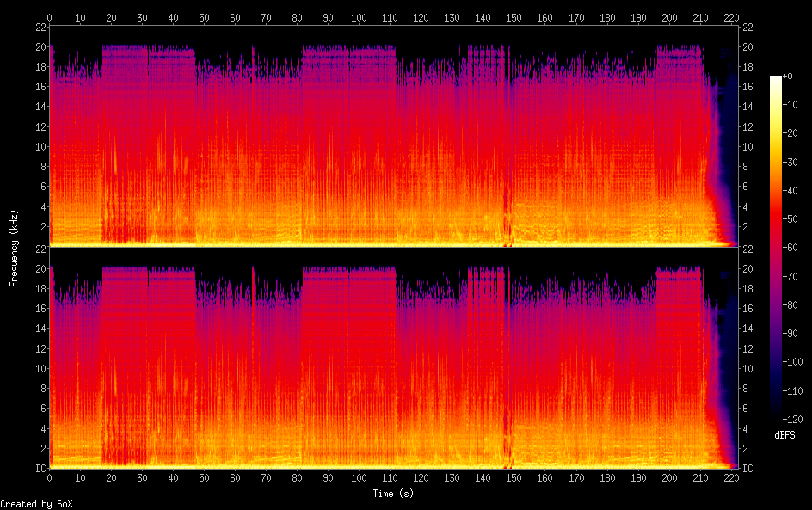Click the 'dBFS' label below the color bar
This screenshot has height=510, width=812.
click(784, 435)
